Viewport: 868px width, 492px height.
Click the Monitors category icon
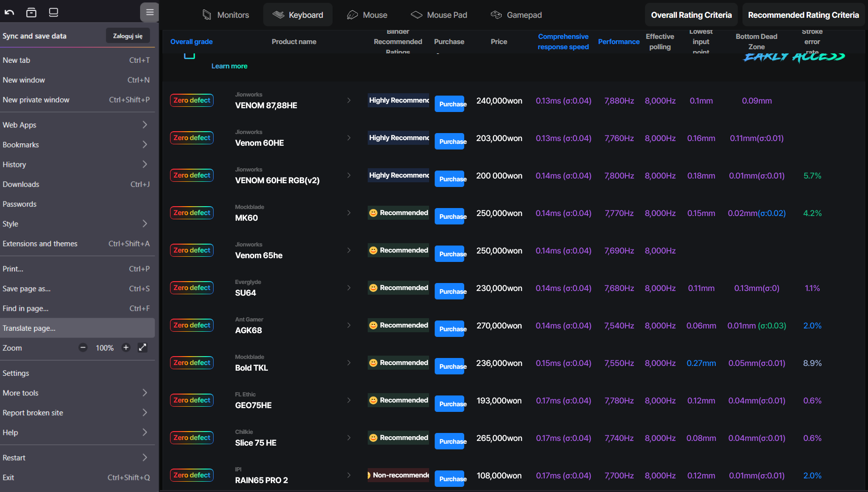coord(207,15)
